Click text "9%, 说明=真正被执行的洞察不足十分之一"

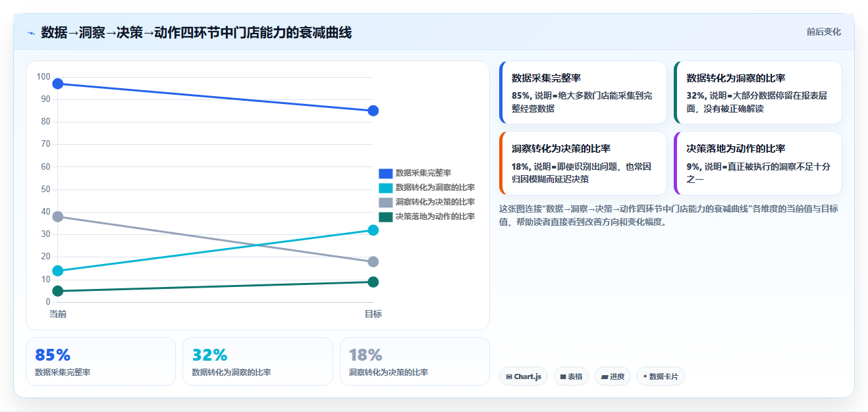click(x=758, y=172)
